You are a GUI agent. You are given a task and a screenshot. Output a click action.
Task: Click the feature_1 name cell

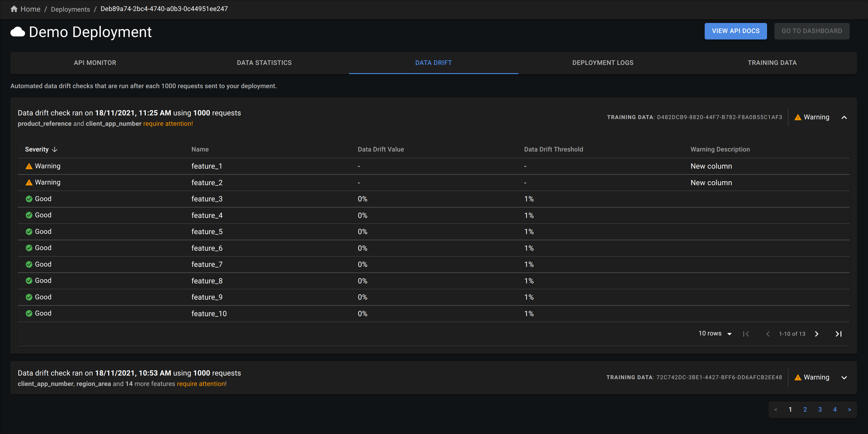coord(206,166)
